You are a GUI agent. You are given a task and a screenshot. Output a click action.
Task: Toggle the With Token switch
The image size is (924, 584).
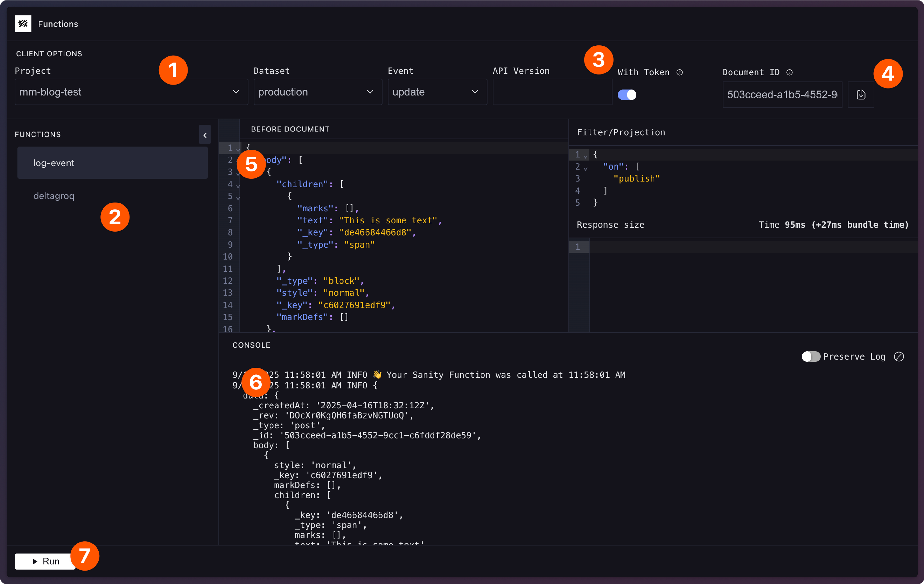tap(627, 94)
